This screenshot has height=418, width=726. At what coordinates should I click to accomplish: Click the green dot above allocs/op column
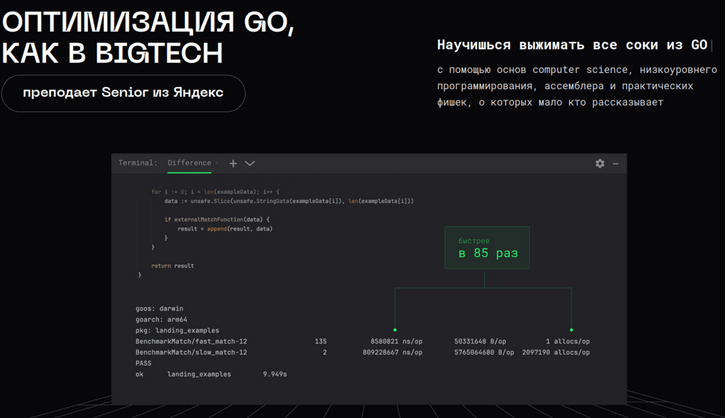[x=571, y=329]
